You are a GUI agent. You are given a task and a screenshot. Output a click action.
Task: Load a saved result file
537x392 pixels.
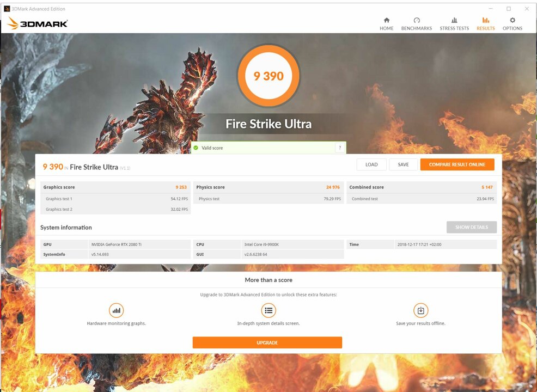pyautogui.click(x=371, y=164)
